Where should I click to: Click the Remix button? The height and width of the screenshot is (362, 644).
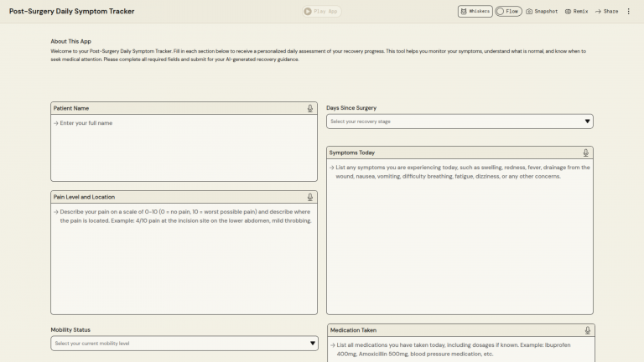point(576,12)
